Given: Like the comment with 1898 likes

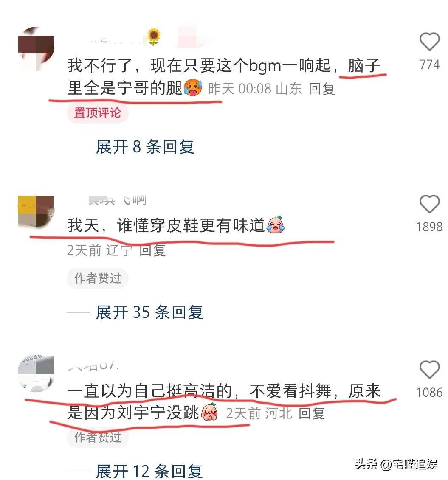Looking at the screenshot, I should (x=429, y=204).
